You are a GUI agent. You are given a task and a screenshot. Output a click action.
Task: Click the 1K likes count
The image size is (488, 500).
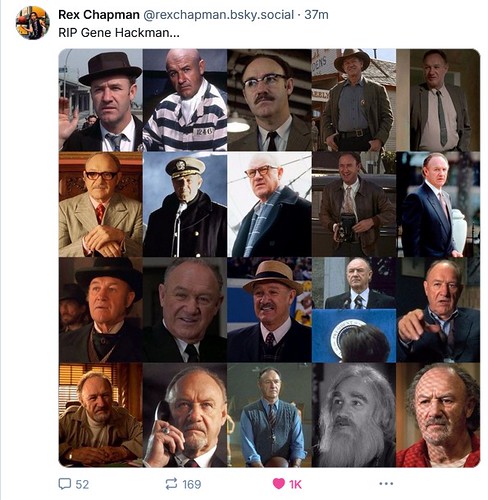tap(295, 484)
